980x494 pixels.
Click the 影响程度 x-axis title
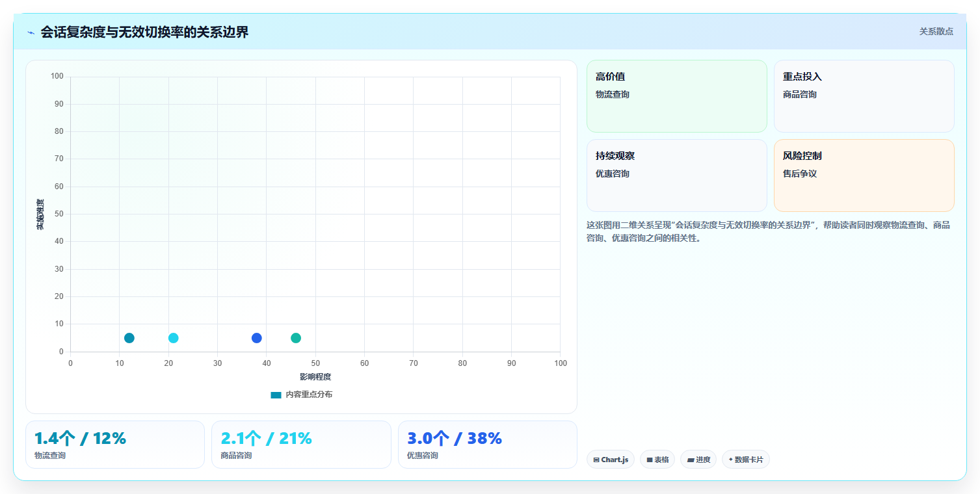coord(315,377)
